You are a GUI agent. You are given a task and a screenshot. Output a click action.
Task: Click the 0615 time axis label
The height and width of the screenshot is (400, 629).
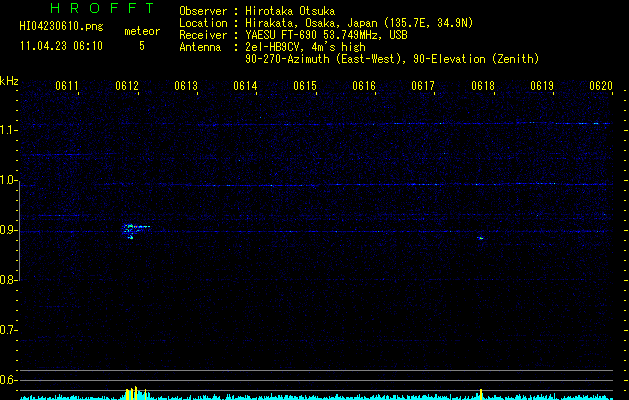pyautogui.click(x=305, y=86)
